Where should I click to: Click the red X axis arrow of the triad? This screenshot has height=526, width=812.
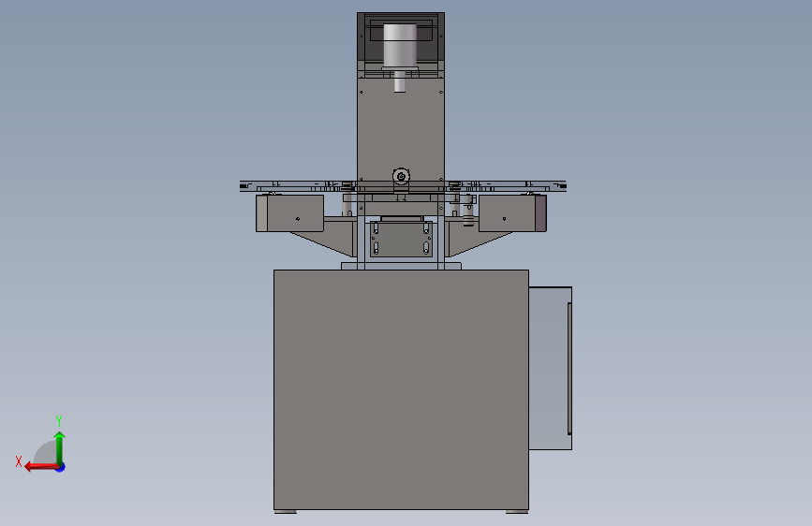(41, 467)
